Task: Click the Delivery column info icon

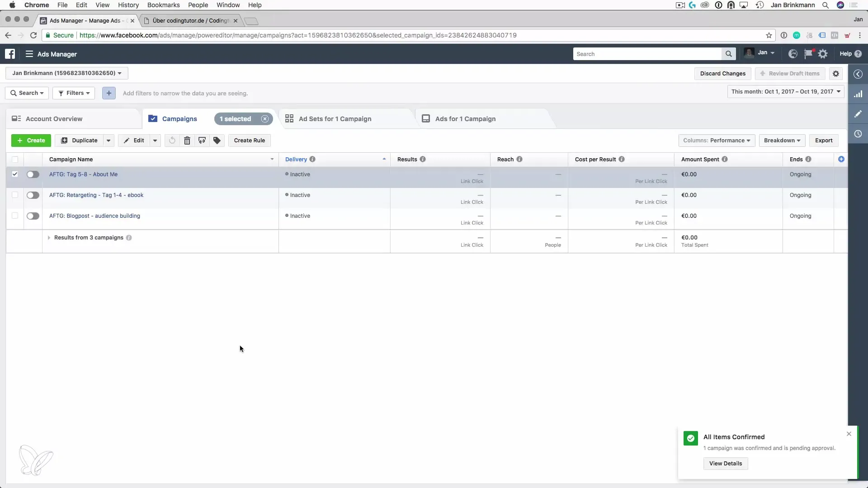Action: pyautogui.click(x=312, y=159)
